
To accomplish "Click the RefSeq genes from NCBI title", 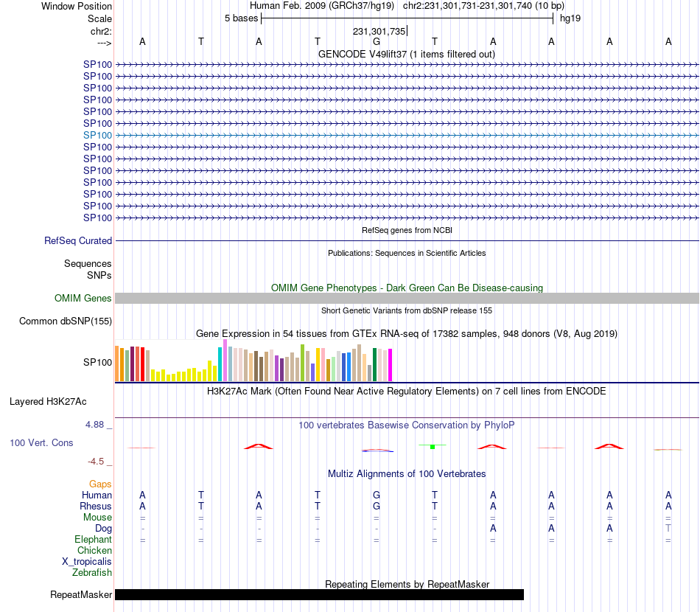I will tap(407, 230).
